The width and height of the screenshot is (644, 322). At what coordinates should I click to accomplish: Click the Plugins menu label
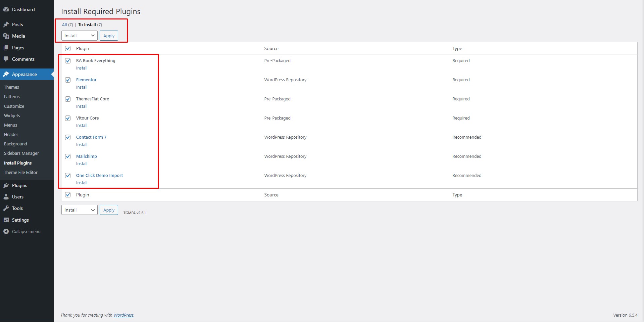pos(19,185)
